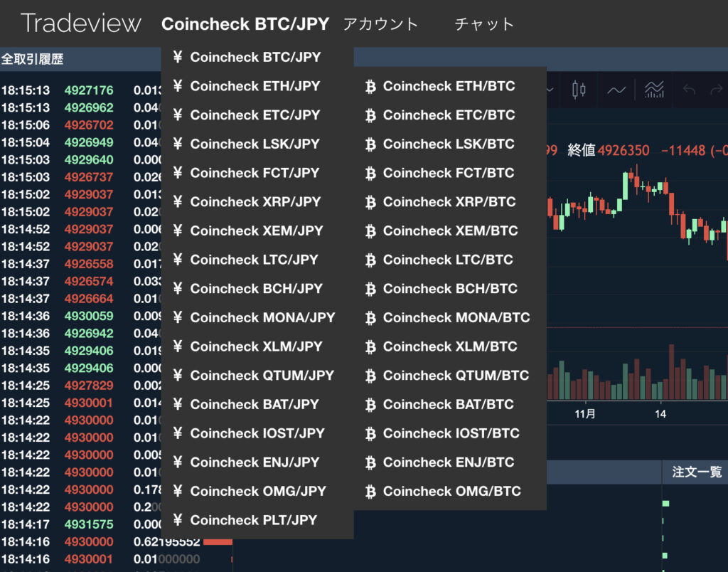Click the bitcoin icon beside ETH/BTC
This screenshot has height=572, width=728.
(x=370, y=86)
